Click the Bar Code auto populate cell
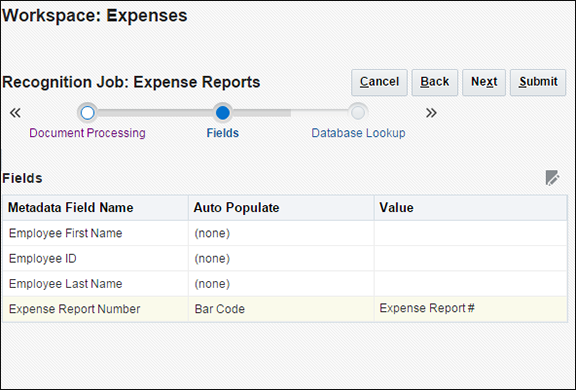The image size is (576, 390). [281, 309]
